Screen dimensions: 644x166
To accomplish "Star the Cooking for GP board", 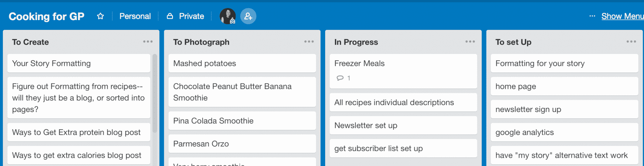I will (x=100, y=16).
